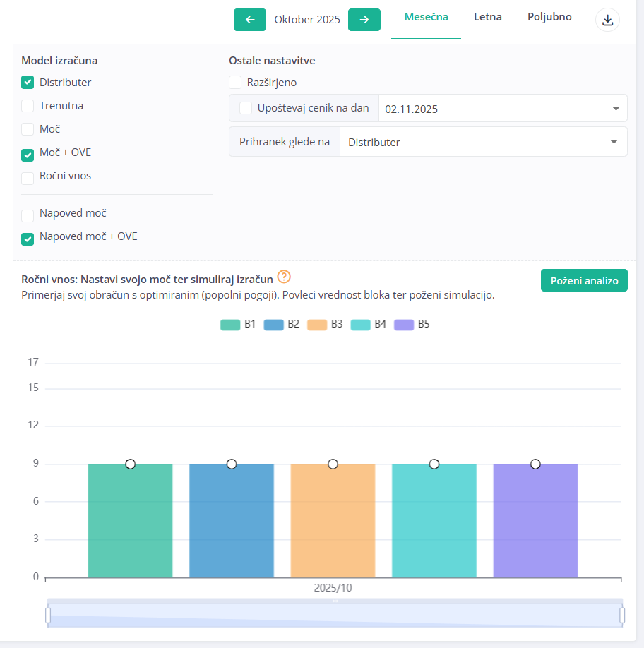The image size is (644, 648).
Task: Uncheck the Distributer model checkbox
Action: (28, 83)
